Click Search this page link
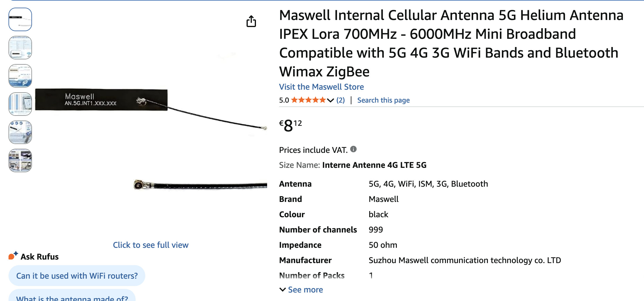Viewport: 644px width, 301px height. click(x=383, y=100)
